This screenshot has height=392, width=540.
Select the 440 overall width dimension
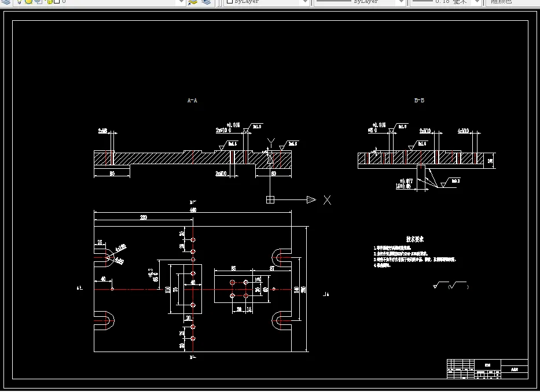193,210
